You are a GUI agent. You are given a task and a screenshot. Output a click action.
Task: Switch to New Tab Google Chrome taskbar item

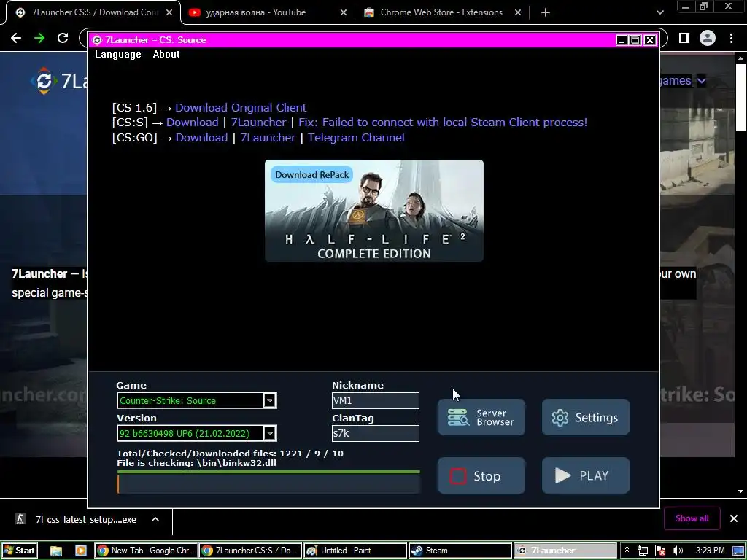(146, 551)
